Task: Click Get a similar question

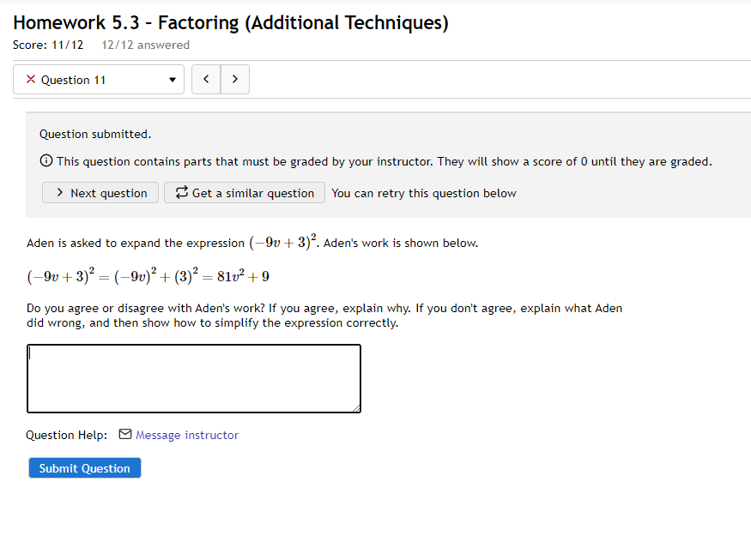Action: click(244, 192)
